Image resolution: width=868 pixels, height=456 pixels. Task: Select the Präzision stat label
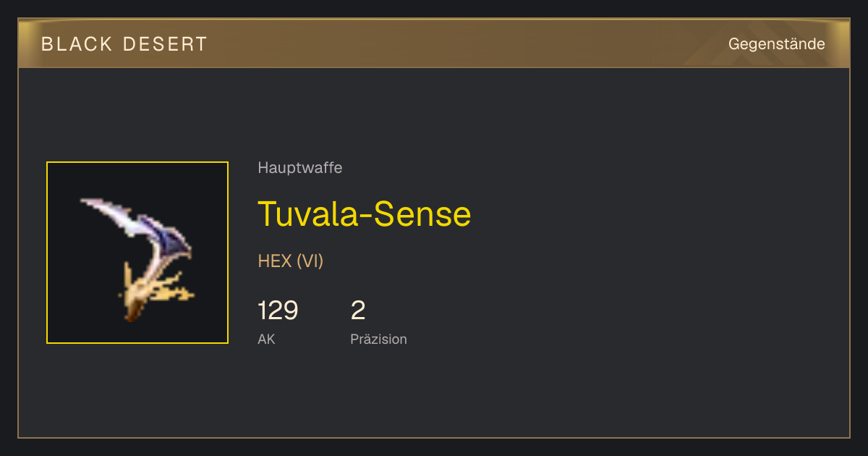tap(378, 339)
